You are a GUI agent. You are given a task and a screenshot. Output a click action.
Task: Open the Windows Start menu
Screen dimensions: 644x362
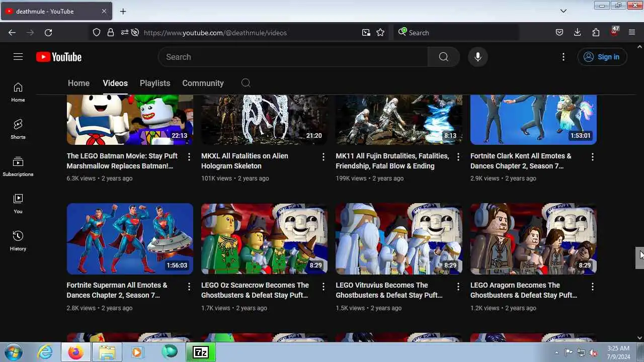13,352
